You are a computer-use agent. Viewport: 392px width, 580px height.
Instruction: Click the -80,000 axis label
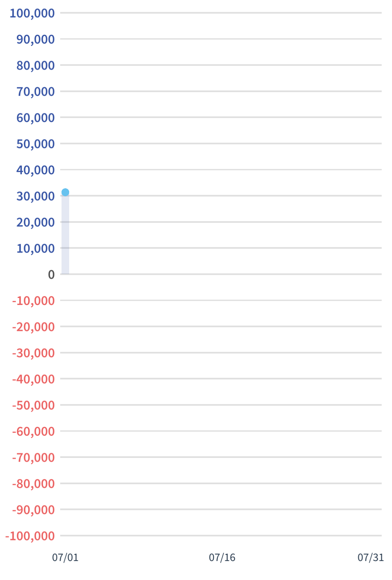coord(33,484)
